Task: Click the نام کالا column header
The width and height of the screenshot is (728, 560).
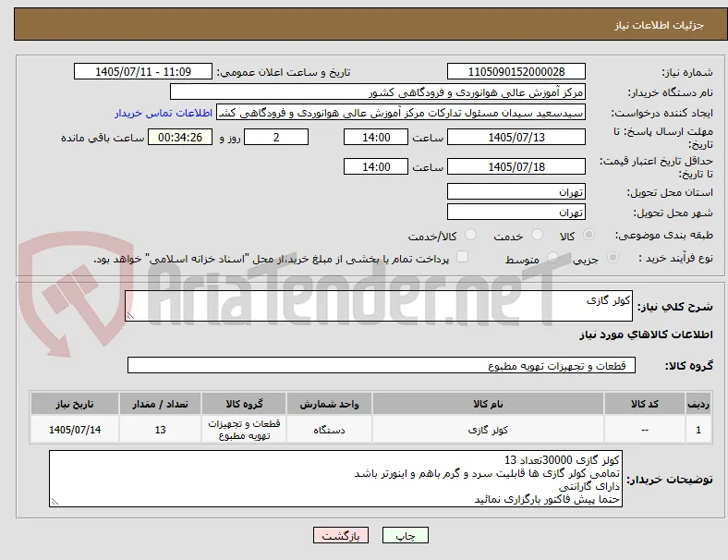Action: tap(488, 404)
